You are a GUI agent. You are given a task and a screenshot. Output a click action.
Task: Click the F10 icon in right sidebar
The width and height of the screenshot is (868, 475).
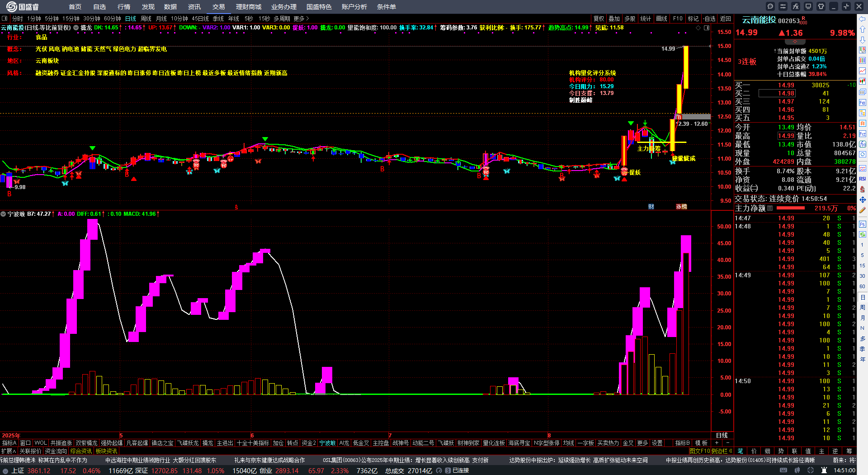pos(863,103)
